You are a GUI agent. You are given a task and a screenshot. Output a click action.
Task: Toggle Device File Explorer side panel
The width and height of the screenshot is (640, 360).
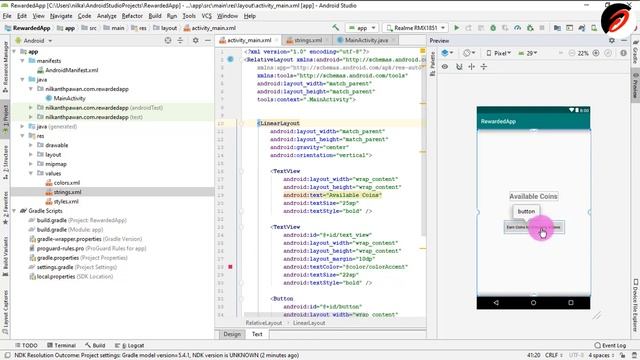click(x=635, y=304)
